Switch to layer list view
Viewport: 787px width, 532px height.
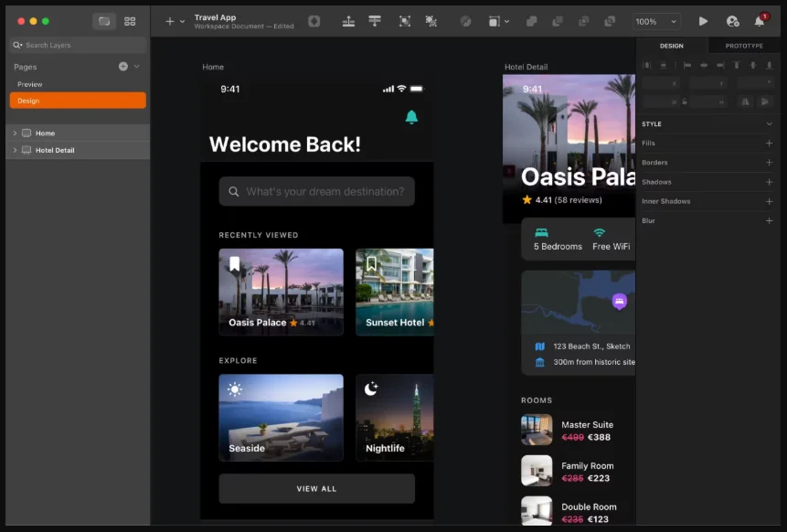pyautogui.click(x=104, y=21)
